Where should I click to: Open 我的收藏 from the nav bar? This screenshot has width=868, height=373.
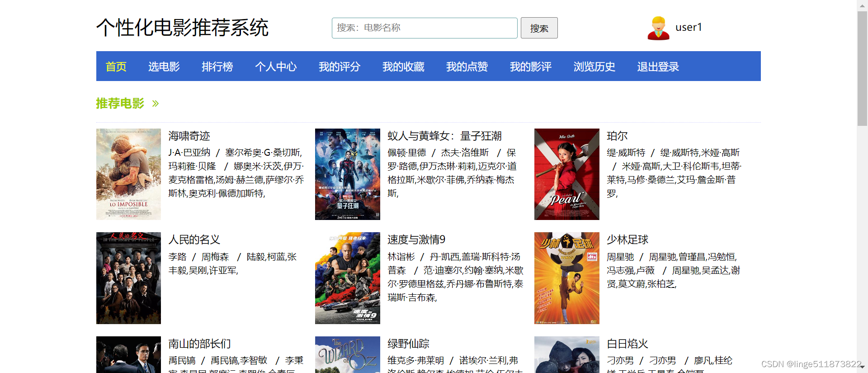[403, 67]
